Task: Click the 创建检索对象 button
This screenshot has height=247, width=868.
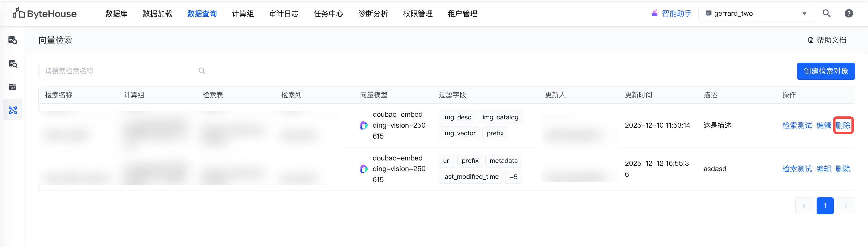Action: tap(825, 71)
